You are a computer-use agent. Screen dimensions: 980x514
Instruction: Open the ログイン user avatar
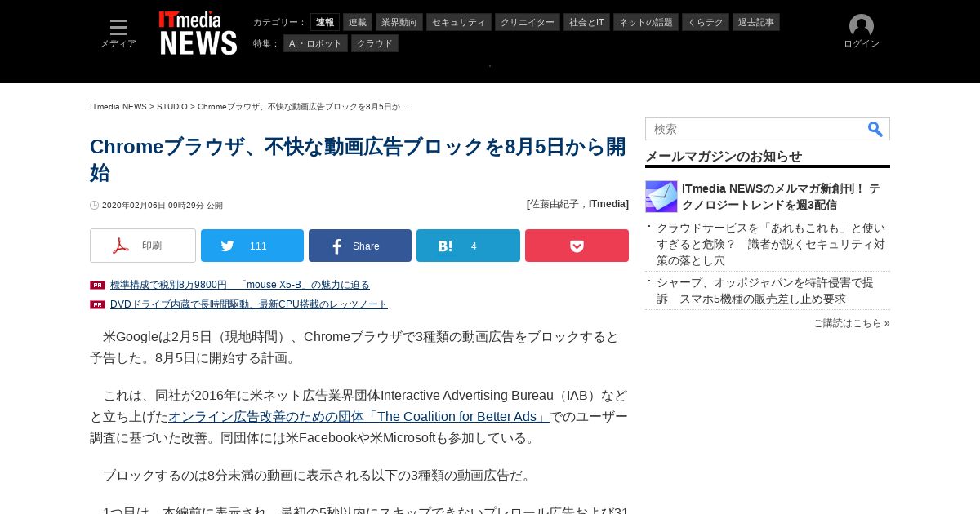click(x=862, y=32)
